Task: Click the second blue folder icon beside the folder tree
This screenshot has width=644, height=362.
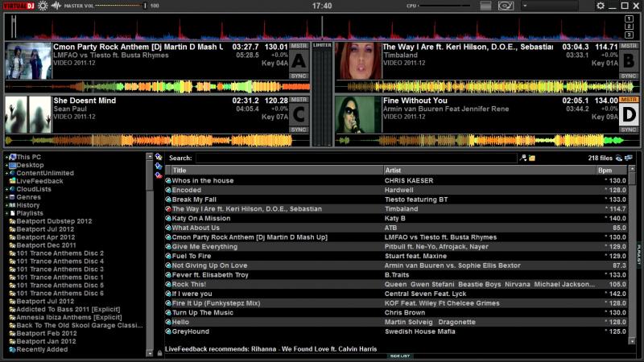Action: pyautogui.click(x=159, y=167)
